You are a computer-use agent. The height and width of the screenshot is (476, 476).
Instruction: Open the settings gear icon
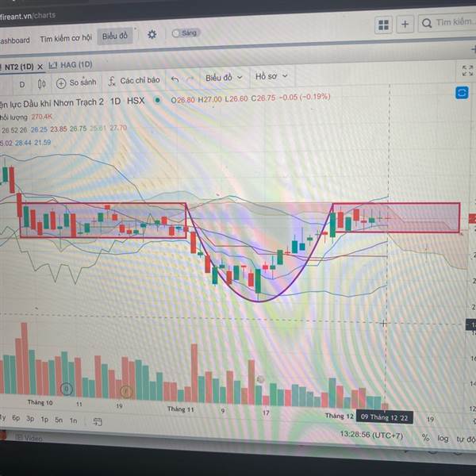click(x=152, y=35)
